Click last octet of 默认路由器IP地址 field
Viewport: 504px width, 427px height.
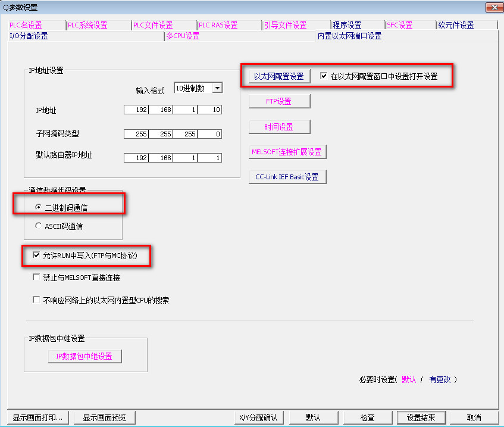210,158
